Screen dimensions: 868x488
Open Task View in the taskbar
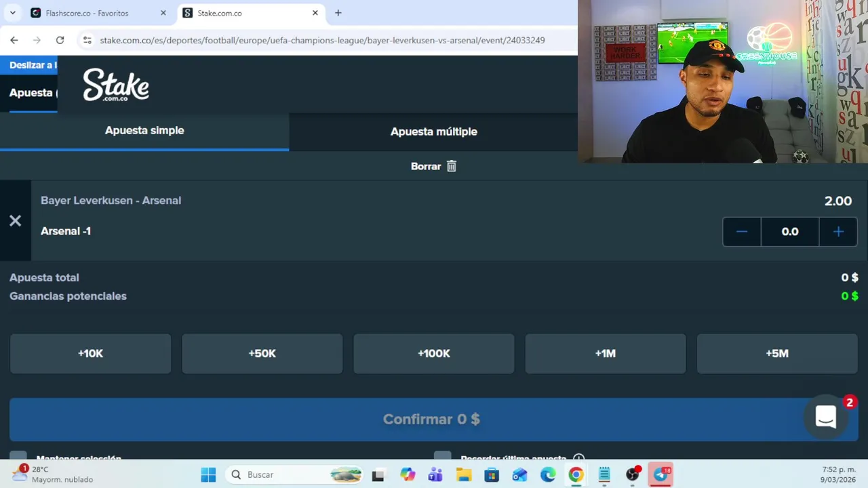coord(378,474)
